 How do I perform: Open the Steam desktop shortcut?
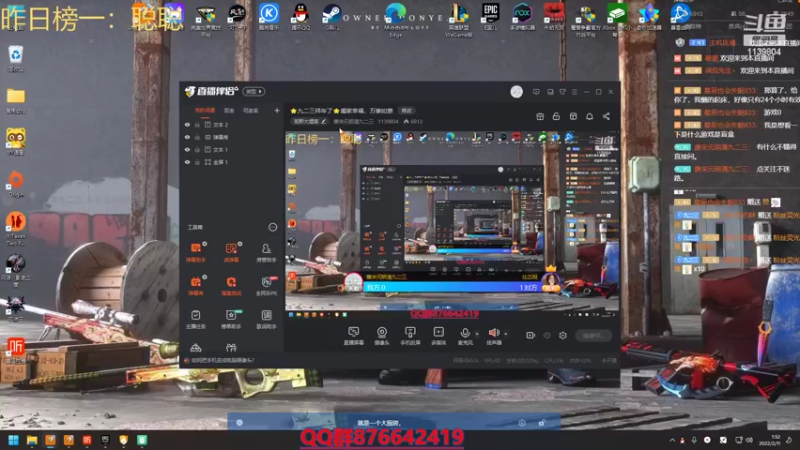click(332, 17)
